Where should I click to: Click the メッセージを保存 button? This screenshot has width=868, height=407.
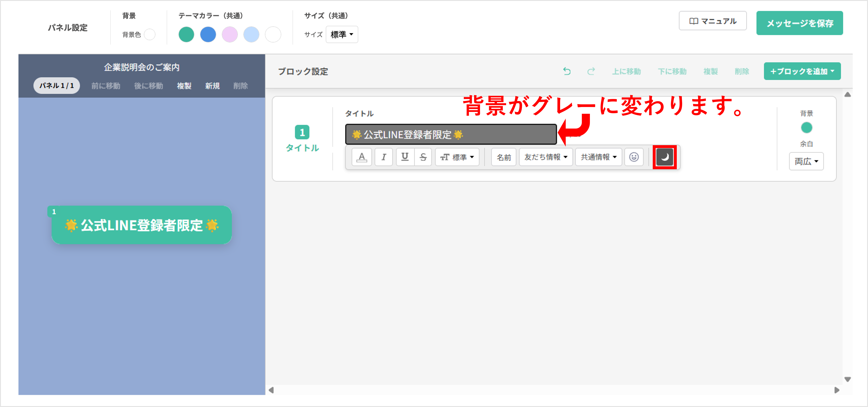(799, 23)
